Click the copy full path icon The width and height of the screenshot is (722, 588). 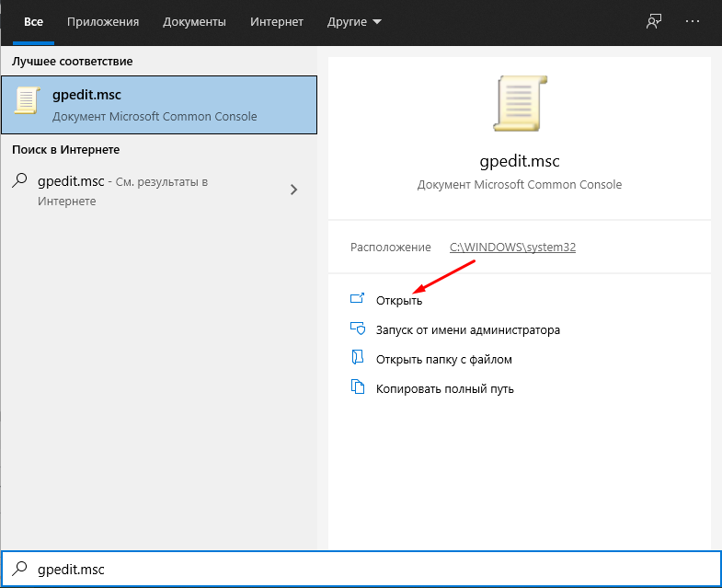point(357,387)
